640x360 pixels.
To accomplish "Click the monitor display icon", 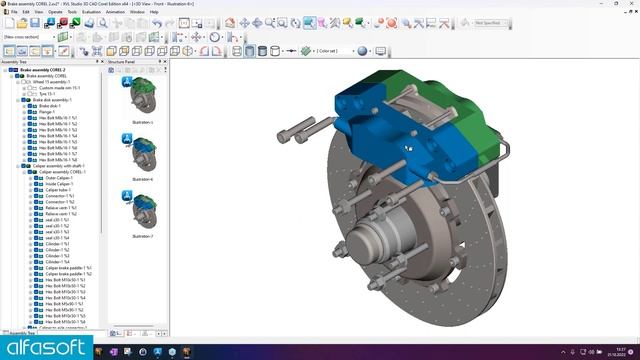I will point(380,51).
